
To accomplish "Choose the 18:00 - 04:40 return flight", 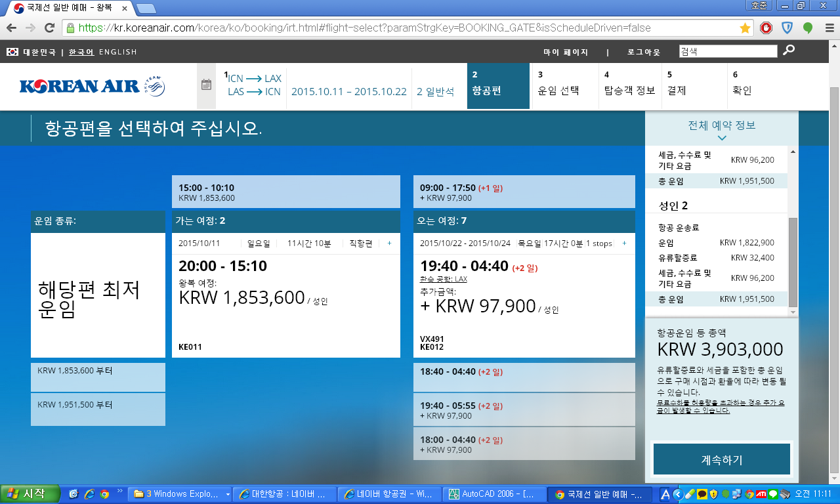I will (524, 444).
